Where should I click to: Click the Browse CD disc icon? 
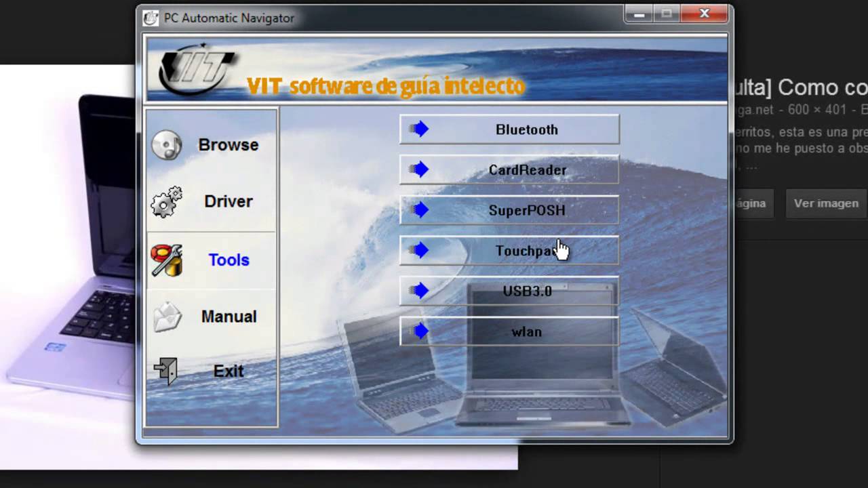tap(166, 145)
